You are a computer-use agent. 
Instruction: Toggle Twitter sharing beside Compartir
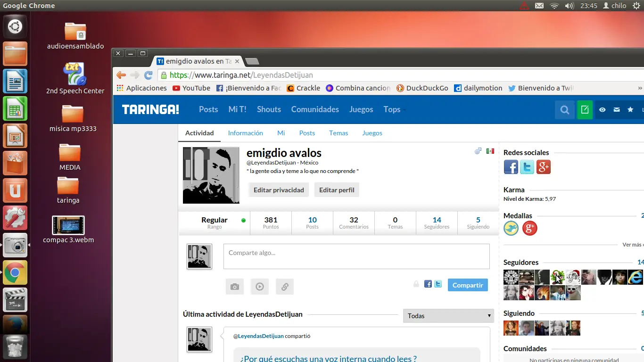pyautogui.click(x=438, y=284)
